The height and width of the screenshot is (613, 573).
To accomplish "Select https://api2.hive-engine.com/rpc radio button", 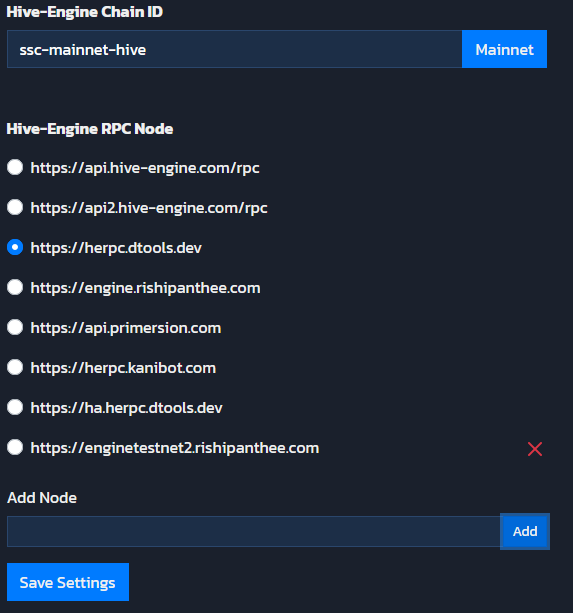I will [15, 207].
